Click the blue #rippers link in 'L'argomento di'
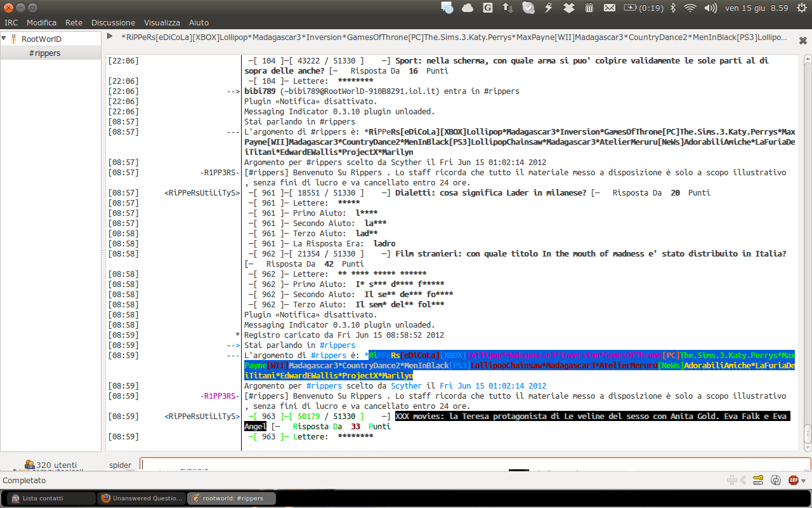This screenshot has width=812, height=508. click(328, 356)
